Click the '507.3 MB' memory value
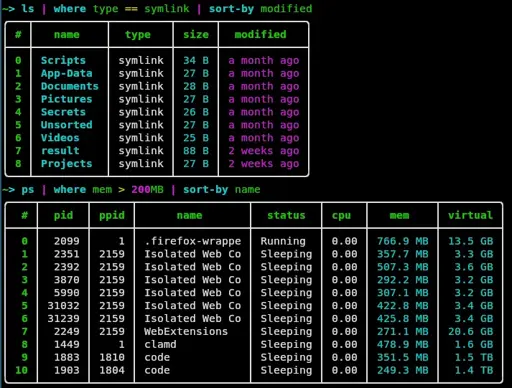 [403, 267]
